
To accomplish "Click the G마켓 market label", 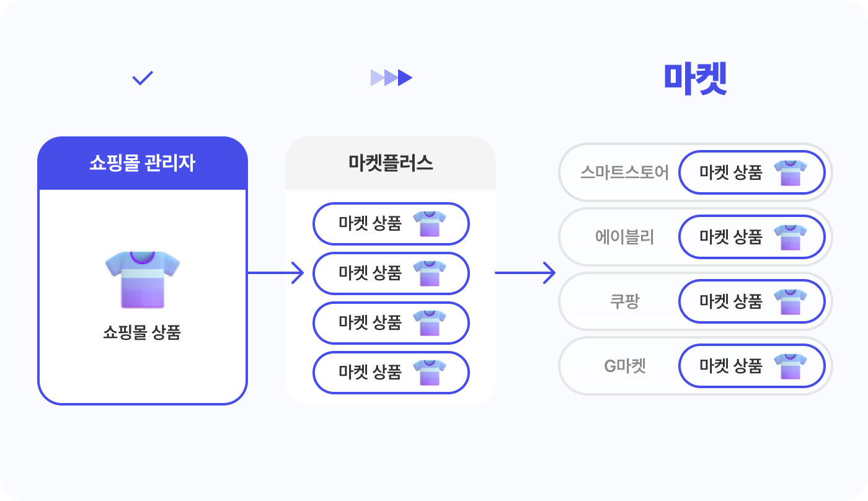I will [x=625, y=366].
